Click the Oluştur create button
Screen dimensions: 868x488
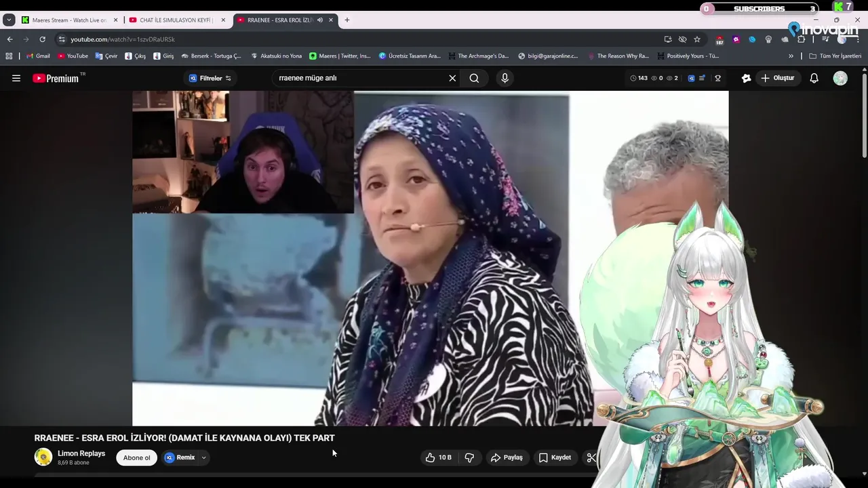777,78
